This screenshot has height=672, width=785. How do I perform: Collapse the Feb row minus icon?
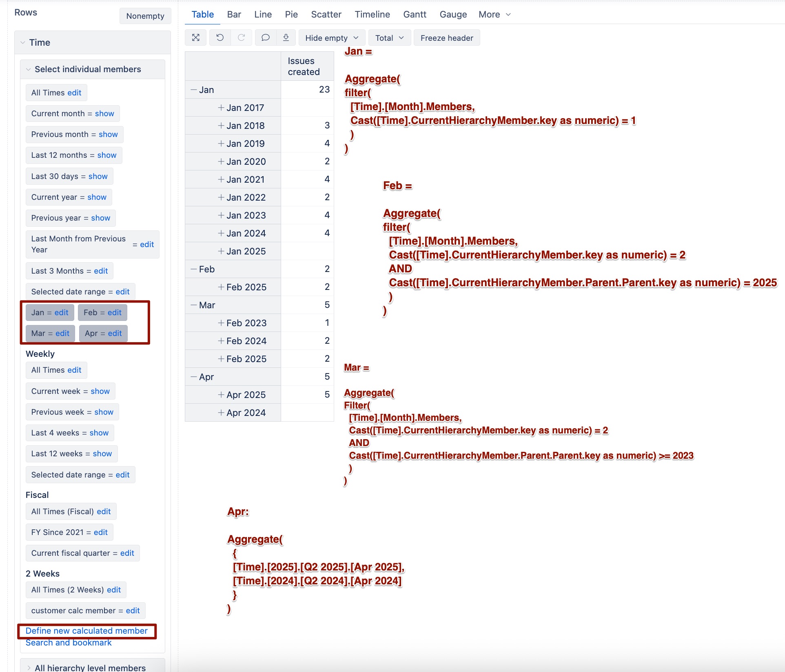(x=194, y=269)
